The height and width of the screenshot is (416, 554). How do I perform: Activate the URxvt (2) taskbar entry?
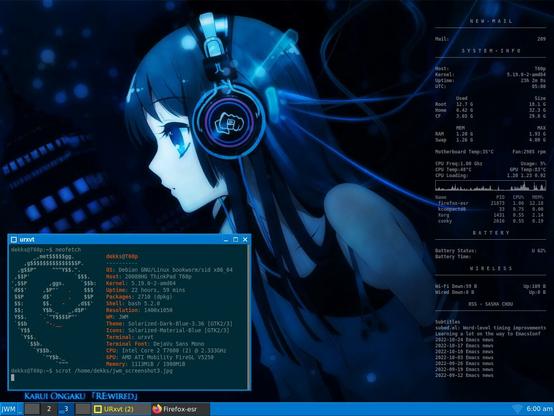pyautogui.click(x=121, y=409)
